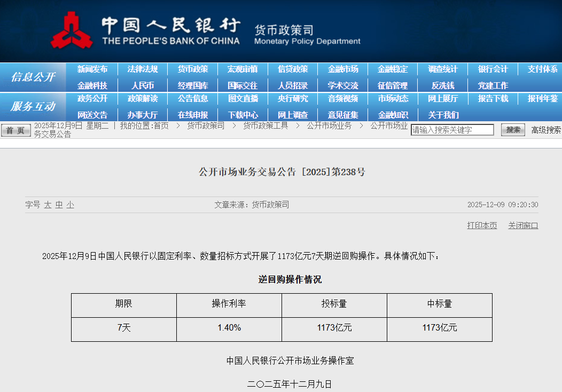The height and width of the screenshot is (392, 562).
Task: Select 反洗钱 in the navigation bar
Action: [x=443, y=85]
